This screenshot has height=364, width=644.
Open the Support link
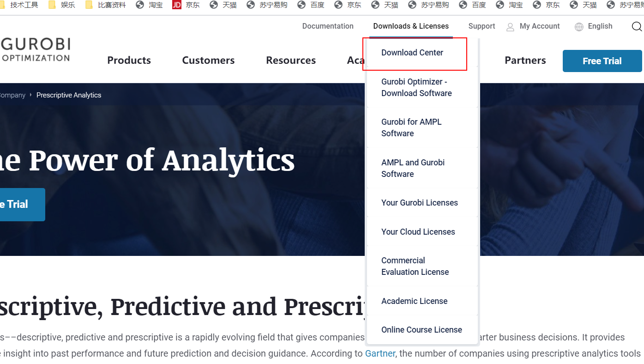click(481, 26)
